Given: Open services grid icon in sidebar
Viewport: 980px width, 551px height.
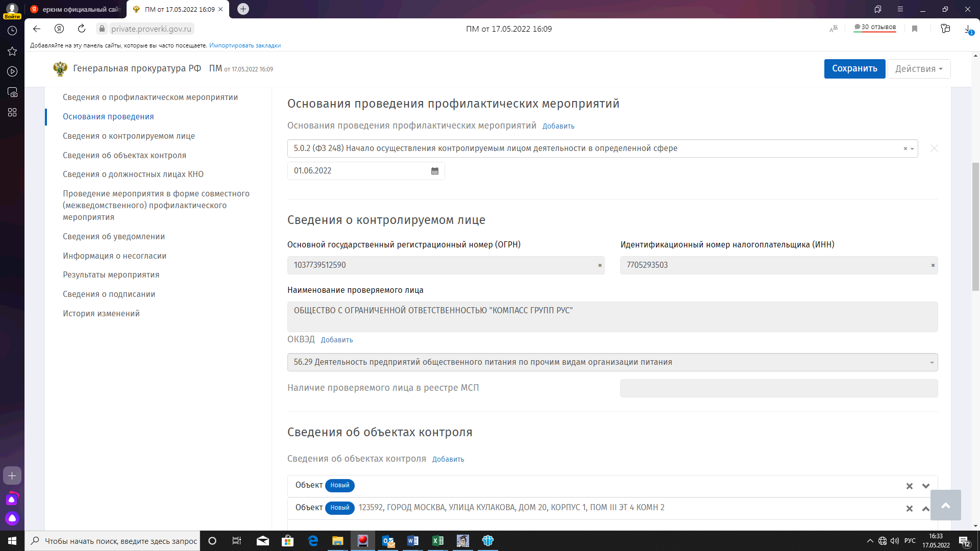Looking at the screenshot, I should tap(12, 112).
